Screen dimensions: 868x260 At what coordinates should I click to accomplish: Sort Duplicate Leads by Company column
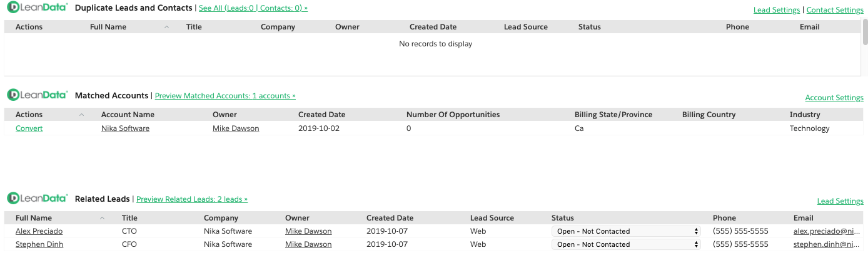pyautogui.click(x=278, y=27)
